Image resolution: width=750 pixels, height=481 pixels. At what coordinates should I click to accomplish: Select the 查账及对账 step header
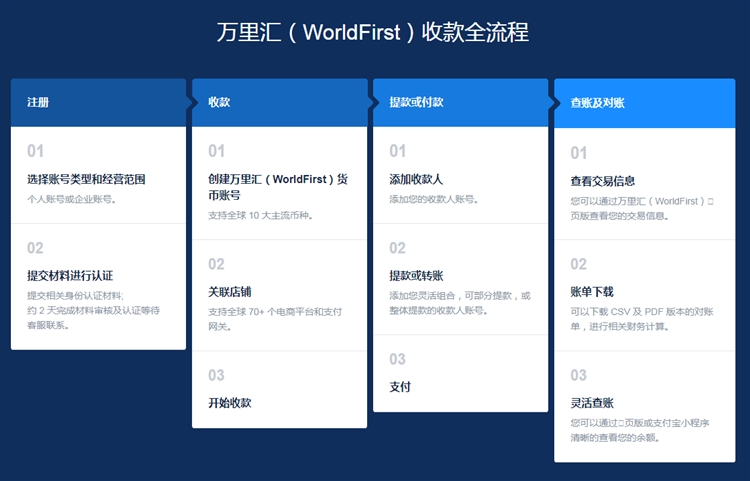(644, 103)
